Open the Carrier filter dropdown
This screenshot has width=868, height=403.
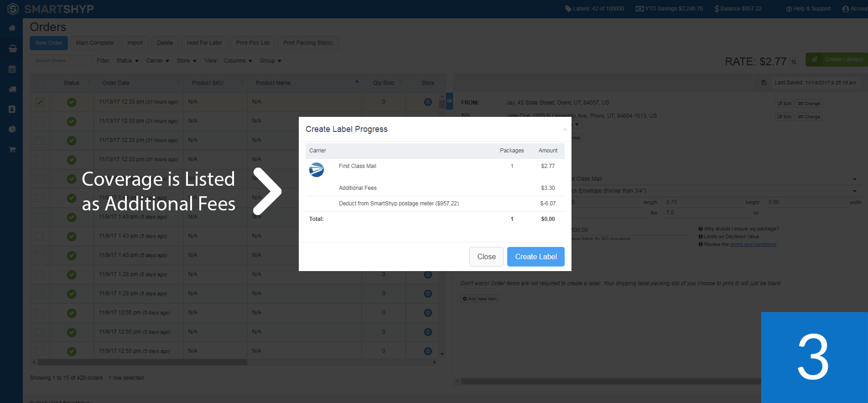[157, 61]
